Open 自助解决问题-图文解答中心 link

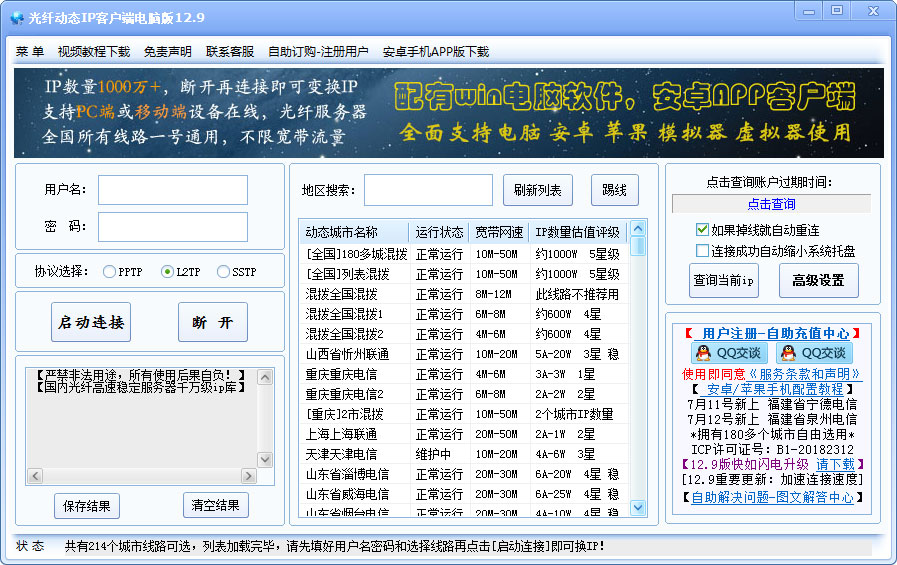point(772,497)
